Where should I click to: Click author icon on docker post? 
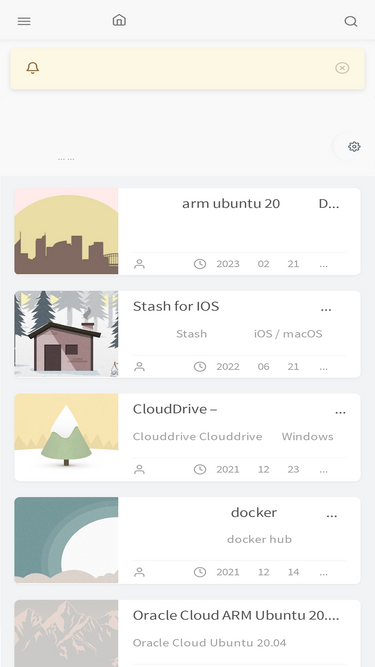tap(139, 573)
